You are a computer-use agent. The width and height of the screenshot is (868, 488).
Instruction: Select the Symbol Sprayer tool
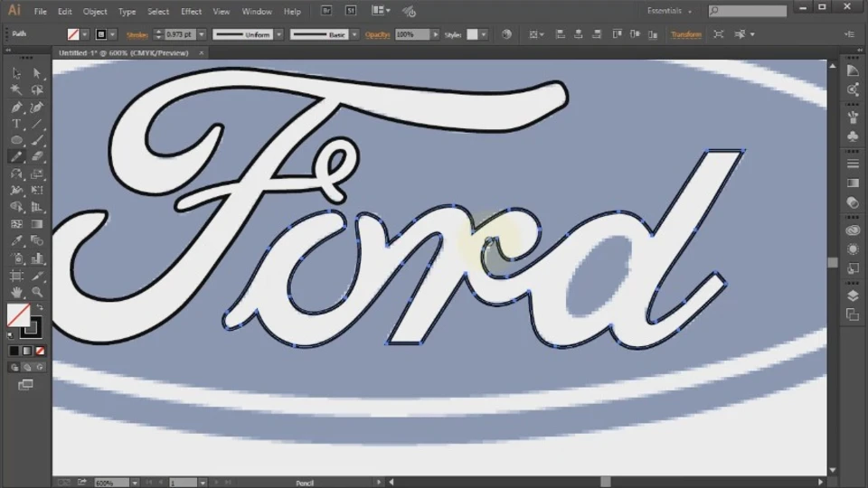pyautogui.click(x=16, y=258)
